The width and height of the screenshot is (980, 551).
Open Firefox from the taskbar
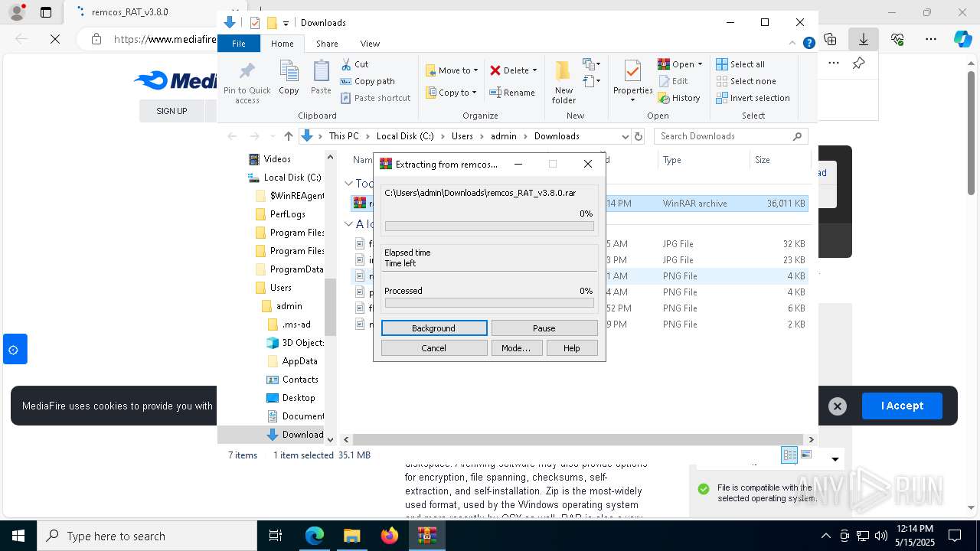pyautogui.click(x=390, y=536)
